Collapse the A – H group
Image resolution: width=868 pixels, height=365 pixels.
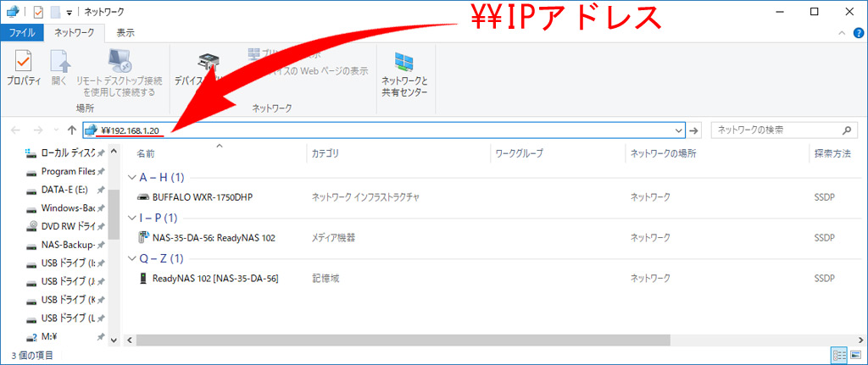(x=131, y=177)
